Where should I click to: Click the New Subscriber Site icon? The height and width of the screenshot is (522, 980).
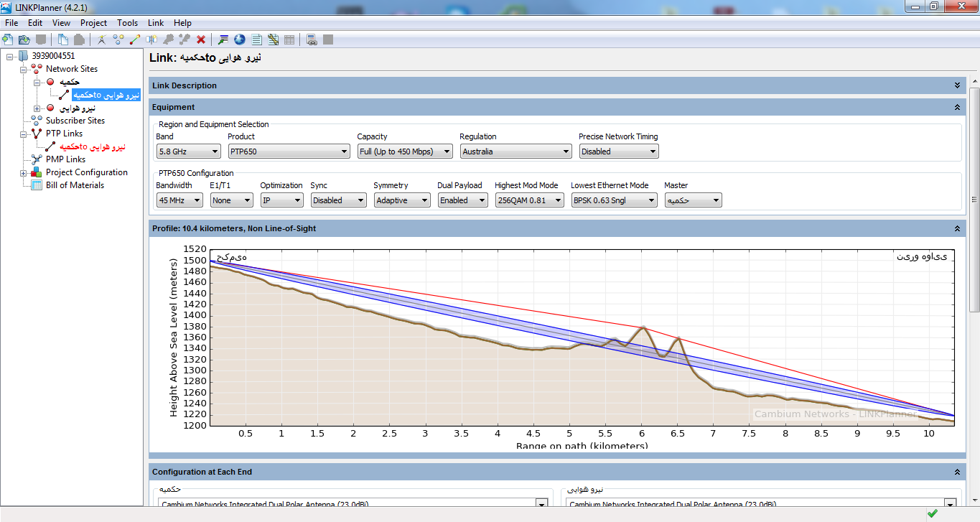(118, 39)
